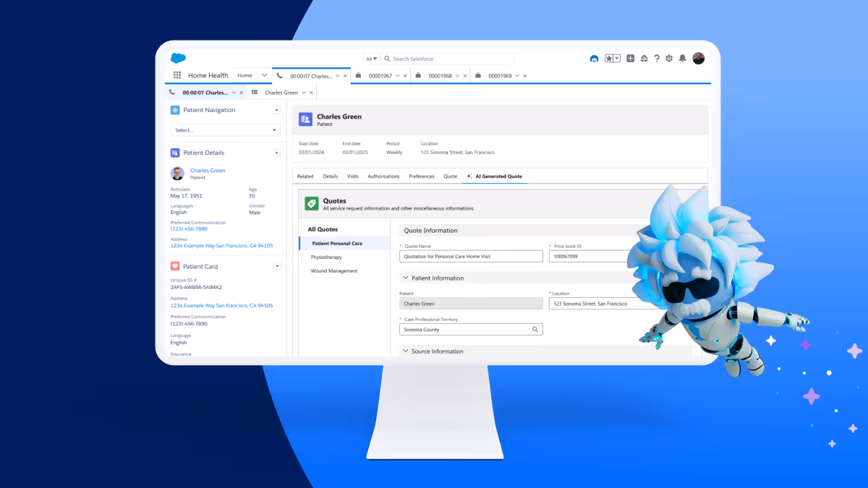Screen dimensions: 868x488
Task: Click the Quote Name input field
Action: (x=471, y=256)
